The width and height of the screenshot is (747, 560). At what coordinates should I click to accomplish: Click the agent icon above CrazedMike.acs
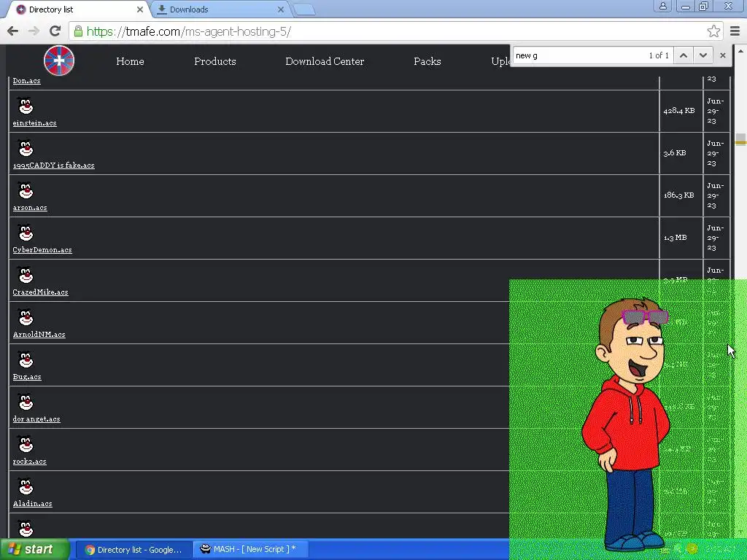pyautogui.click(x=26, y=275)
